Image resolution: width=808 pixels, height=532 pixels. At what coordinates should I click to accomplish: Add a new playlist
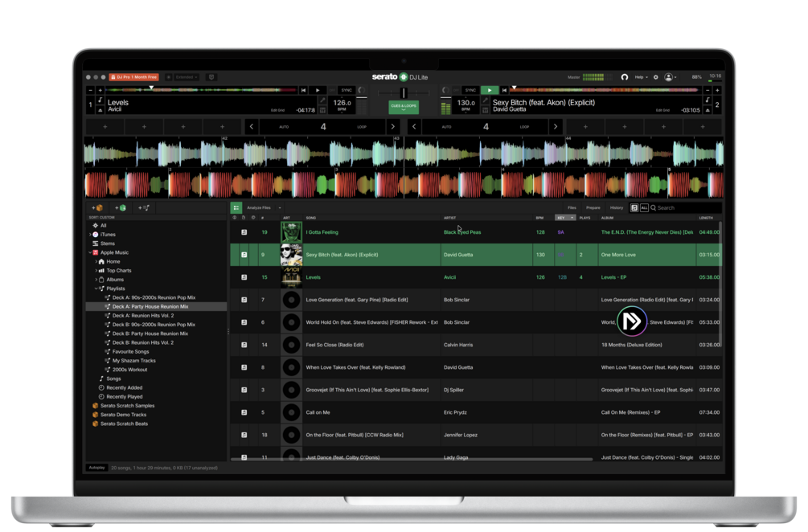(144, 208)
